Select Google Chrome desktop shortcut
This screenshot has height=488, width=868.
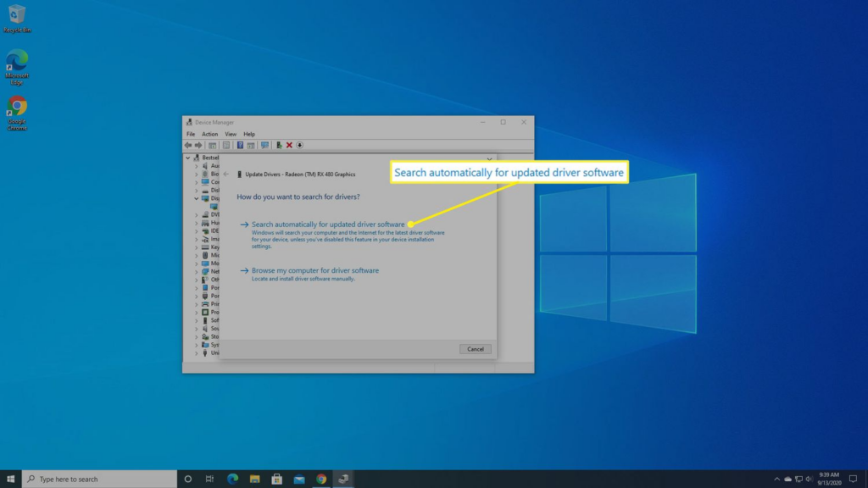point(17,114)
